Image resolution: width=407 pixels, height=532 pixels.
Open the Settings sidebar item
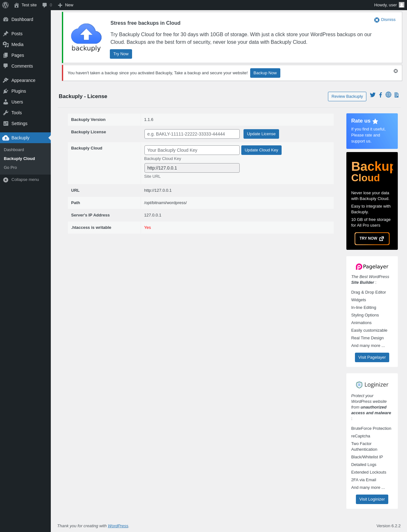point(25,123)
